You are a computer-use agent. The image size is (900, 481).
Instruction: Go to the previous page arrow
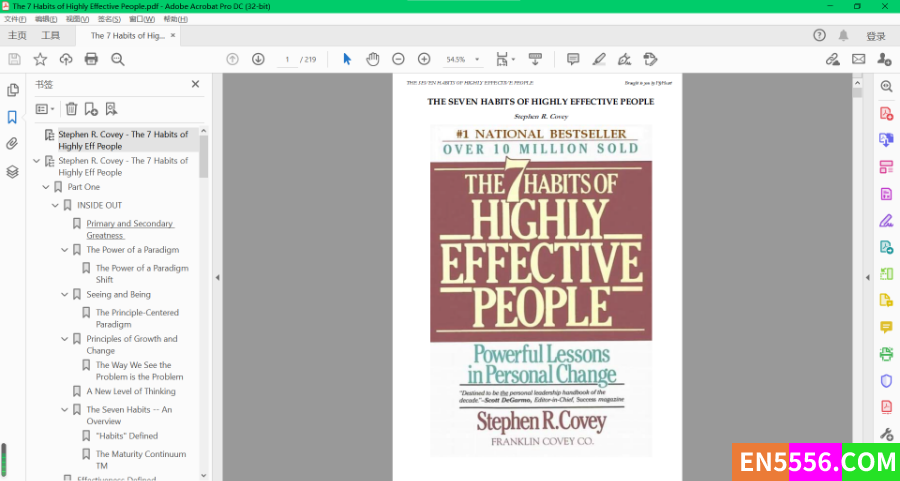(x=232, y=59)
